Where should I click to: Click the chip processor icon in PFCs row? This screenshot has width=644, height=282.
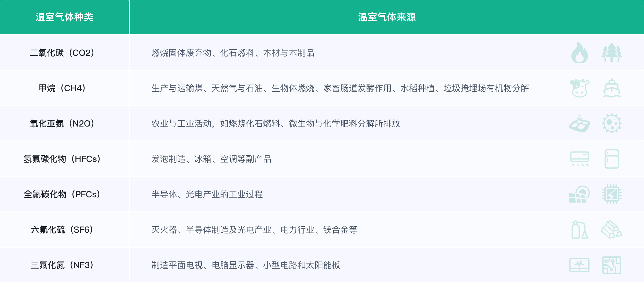(x=612, y=194)
